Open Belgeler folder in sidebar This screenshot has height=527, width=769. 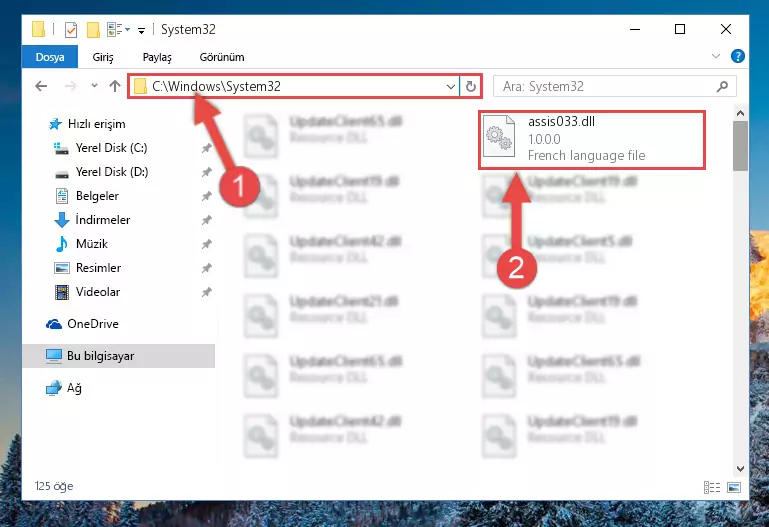[97, 196]
